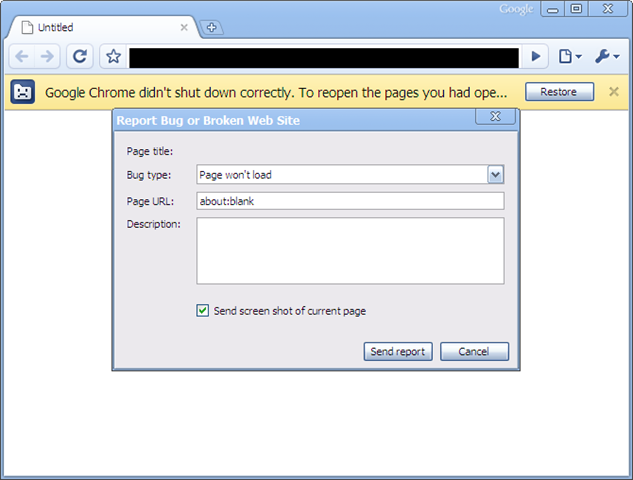This screenshot has width=633, height=480.
Task: Click the Send report button
Action: pyautogui.click(x=398, y=352)
